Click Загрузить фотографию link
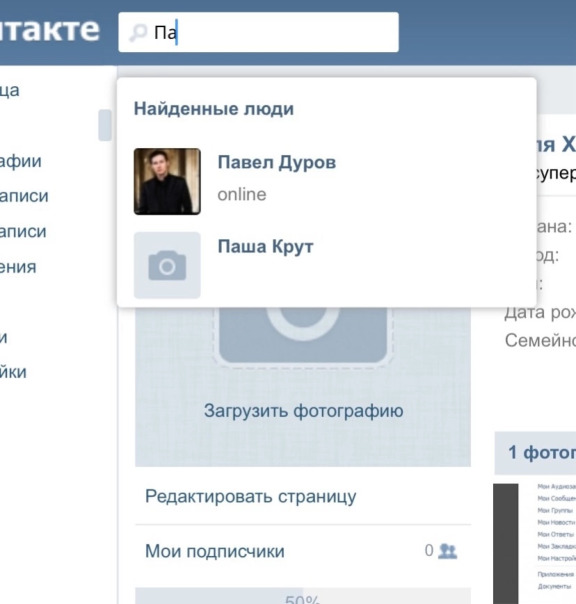Image resolution: width=576 pixels, height=604 pixels. [304, 411]
